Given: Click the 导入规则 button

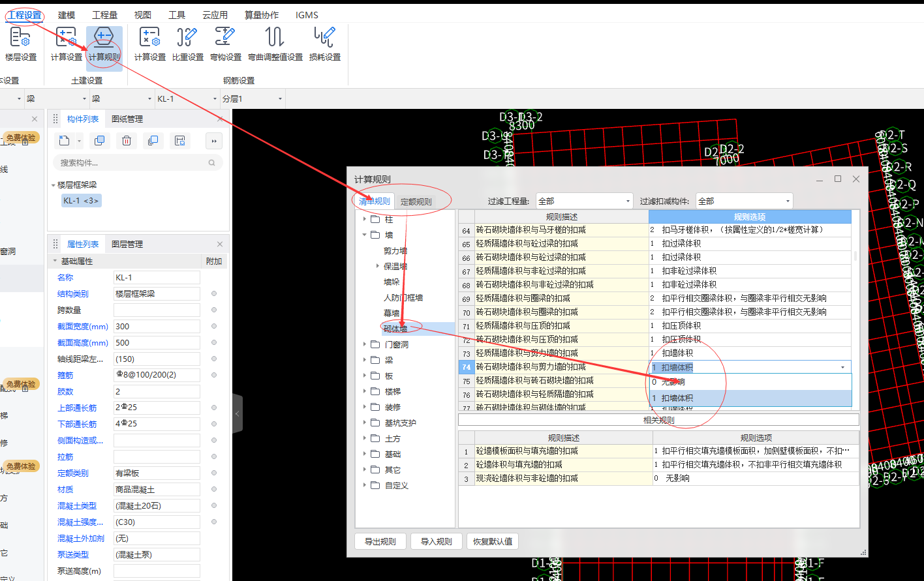Looking at the screenshot, I should click(437, 541).
